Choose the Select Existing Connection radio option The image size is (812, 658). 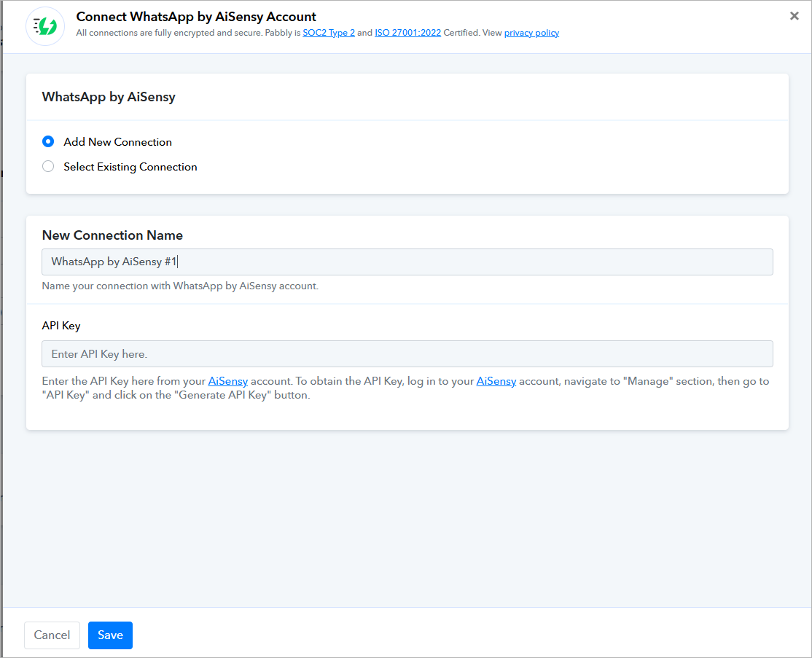click(x=48, y=166)
